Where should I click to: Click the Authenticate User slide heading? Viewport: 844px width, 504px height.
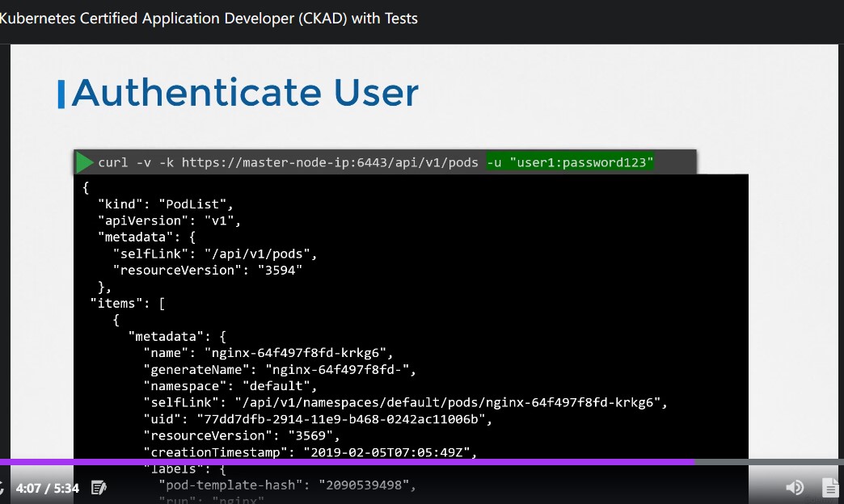click(245, 93)
